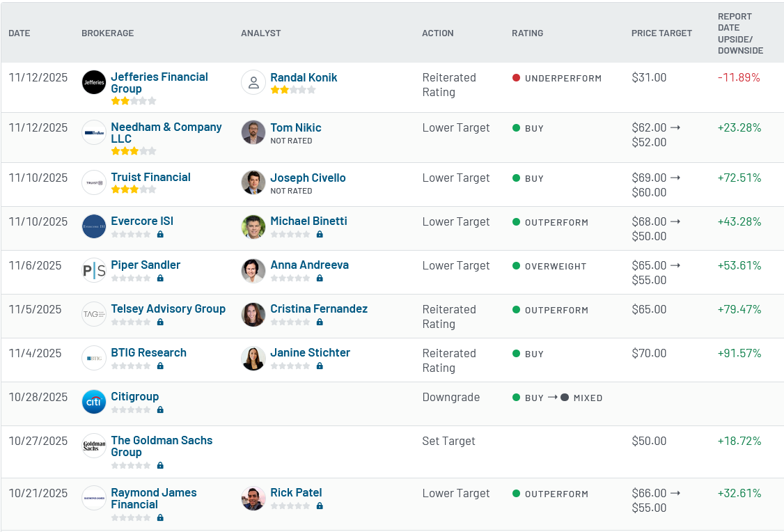This screenshot has width=784, height=532.
Task: Click the Goldman Sachs logo icon
Action: coord(94,446)
